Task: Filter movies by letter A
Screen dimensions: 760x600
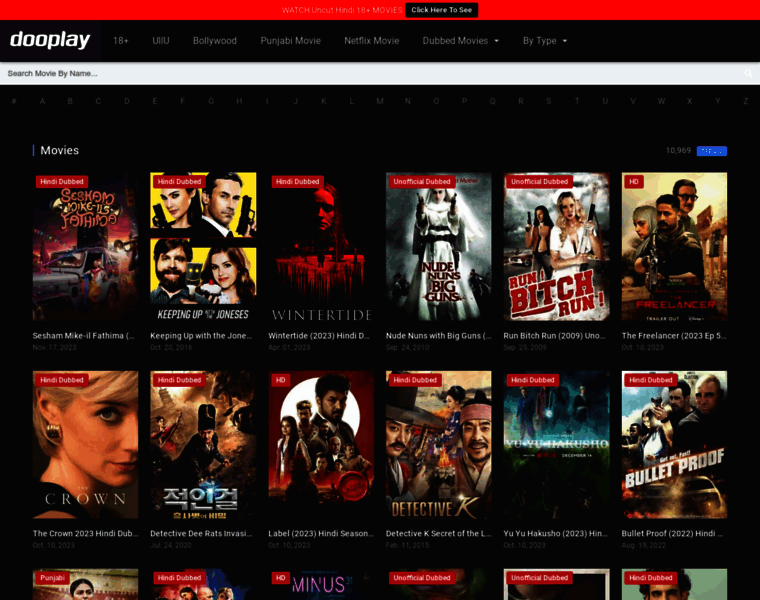Action: tap(42, 101)
